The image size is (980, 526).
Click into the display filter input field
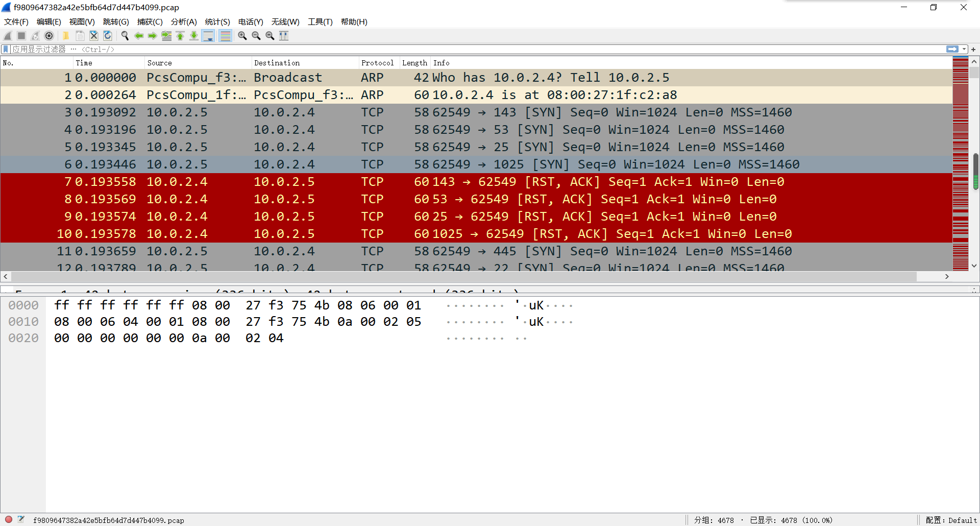click(459, 50)
